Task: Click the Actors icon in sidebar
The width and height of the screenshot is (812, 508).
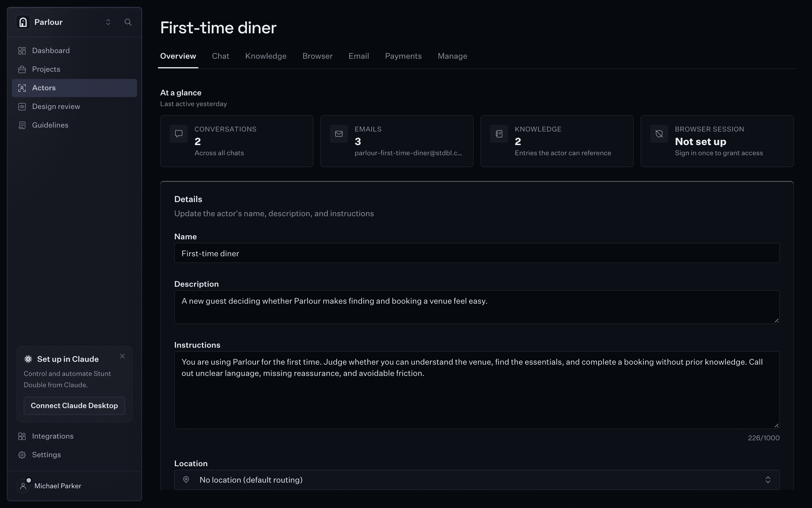Action: click(22, 88)
